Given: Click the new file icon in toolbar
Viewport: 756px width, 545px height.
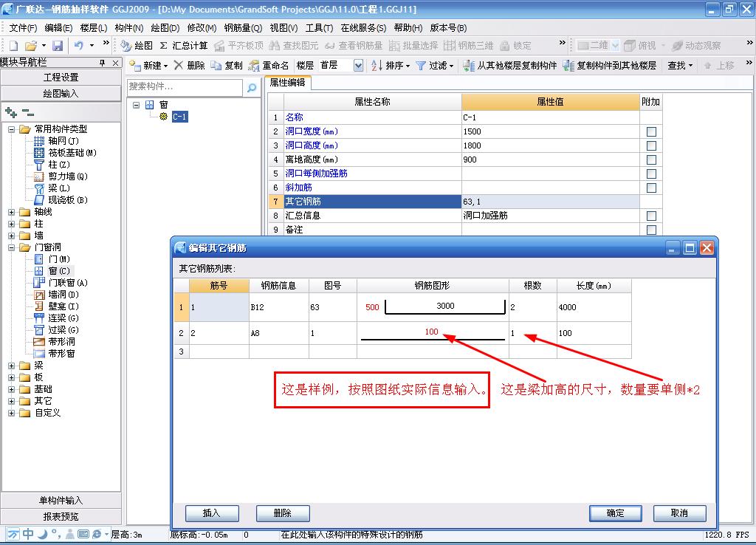Looking at the screenshot, I should [x=13, y=46].
